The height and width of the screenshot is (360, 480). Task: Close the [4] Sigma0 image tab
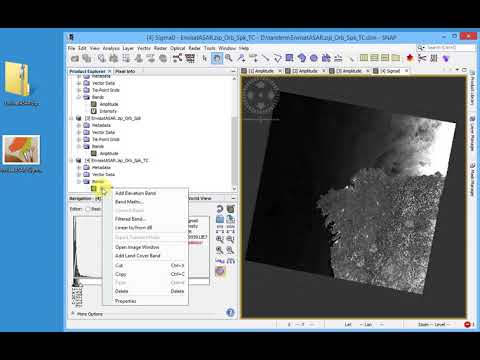coord(406,71)
